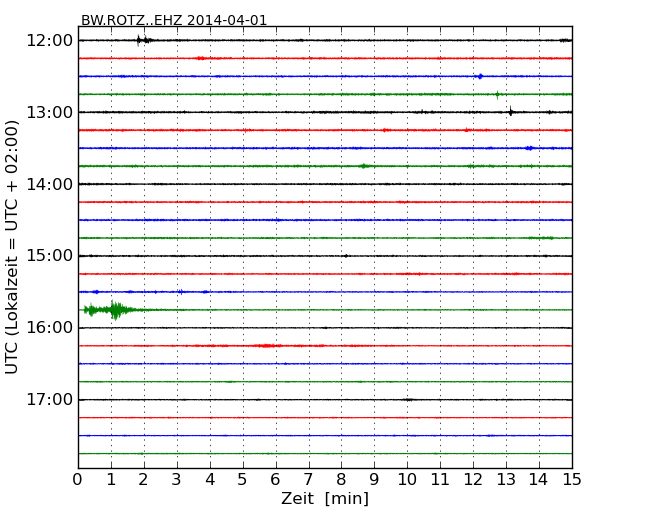Click the x-axis tick label 2
The width and height of the screenshot is (650, 520).
[143, 480]
